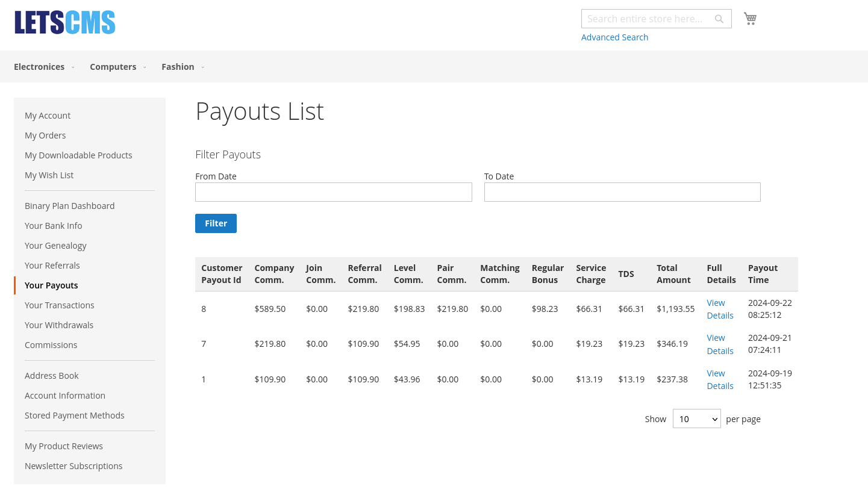Open the Fashion menu chevron
Screen dimensions: 868x495
tap(202, 67)
